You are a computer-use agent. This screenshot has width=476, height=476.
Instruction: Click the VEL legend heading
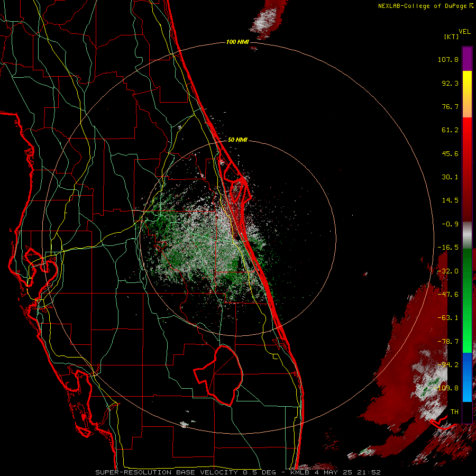(464, 31)
